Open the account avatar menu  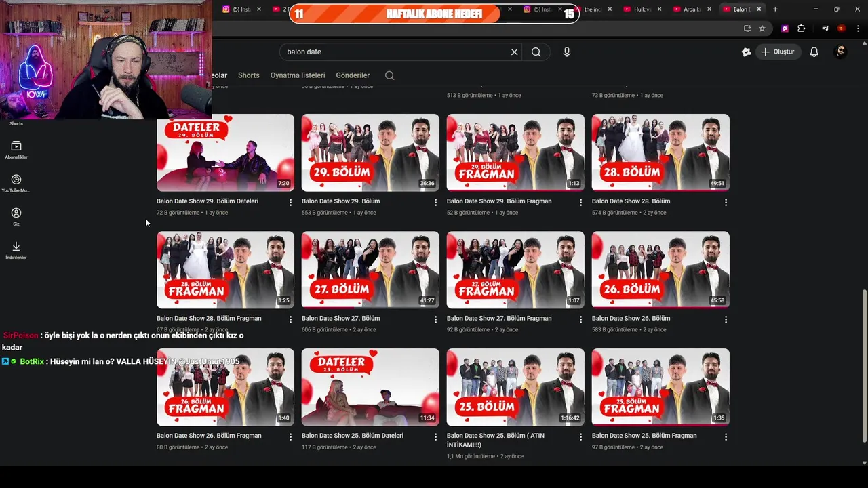pos(840,52)
